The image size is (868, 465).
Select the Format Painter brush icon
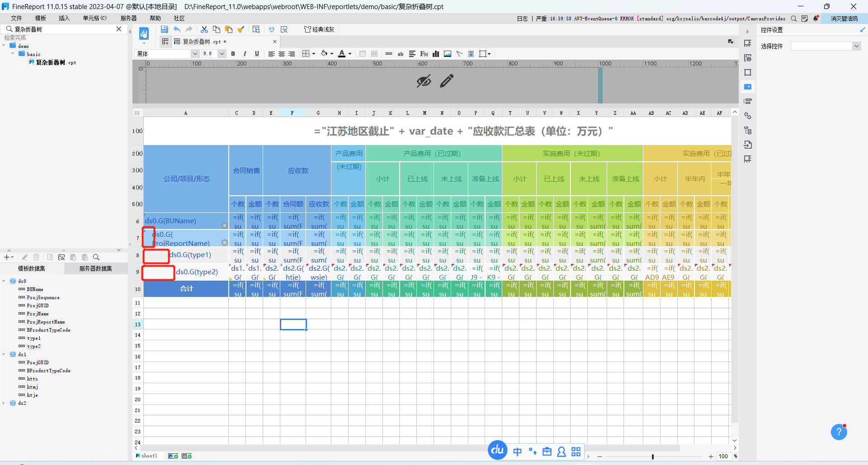[241, 29]
